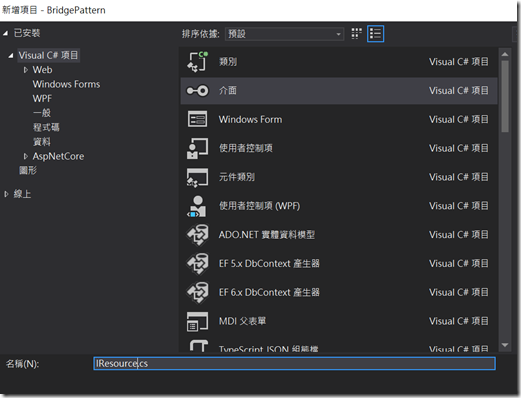This screenshot has width=521, height=398.
Task: Click the 元件類別 template name
Action: click(237, 177)
